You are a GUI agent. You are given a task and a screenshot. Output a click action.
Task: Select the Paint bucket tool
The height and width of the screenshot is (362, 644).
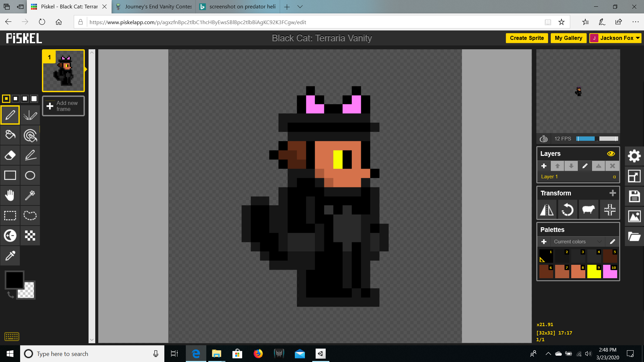(x=10, y=135)
